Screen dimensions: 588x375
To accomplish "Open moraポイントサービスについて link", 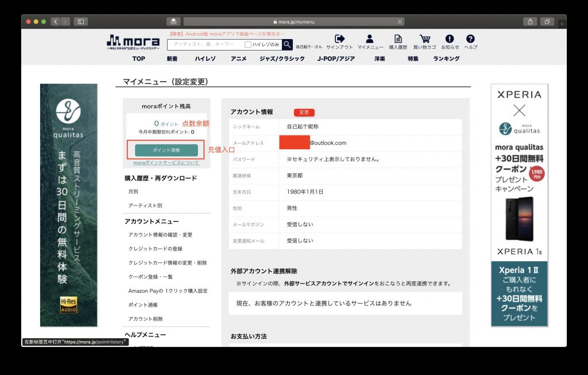I will (166, 163).
